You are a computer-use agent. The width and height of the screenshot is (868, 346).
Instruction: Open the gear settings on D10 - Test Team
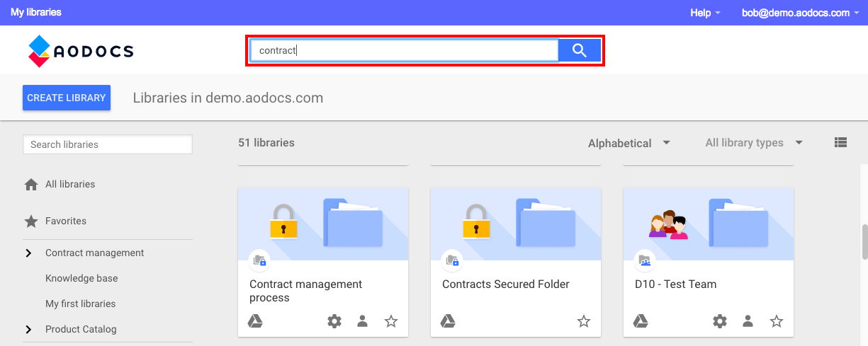point(720,321)
